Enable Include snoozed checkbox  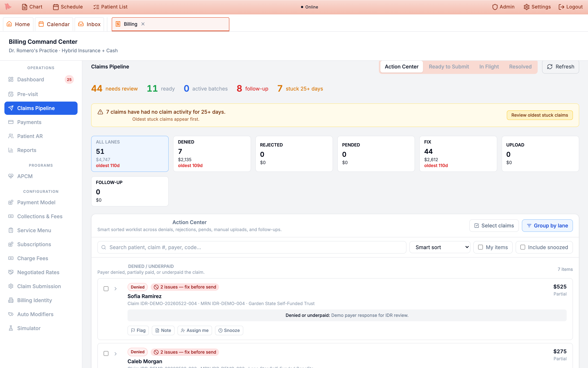pyautogui.click(x=523, y=247)
